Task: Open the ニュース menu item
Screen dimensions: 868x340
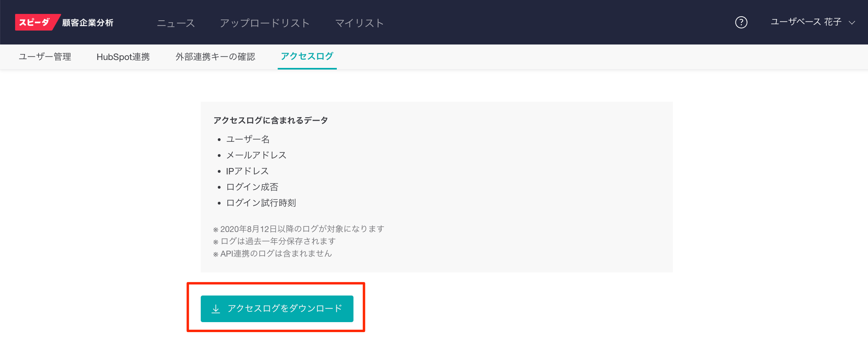Action: coord(176,23)
